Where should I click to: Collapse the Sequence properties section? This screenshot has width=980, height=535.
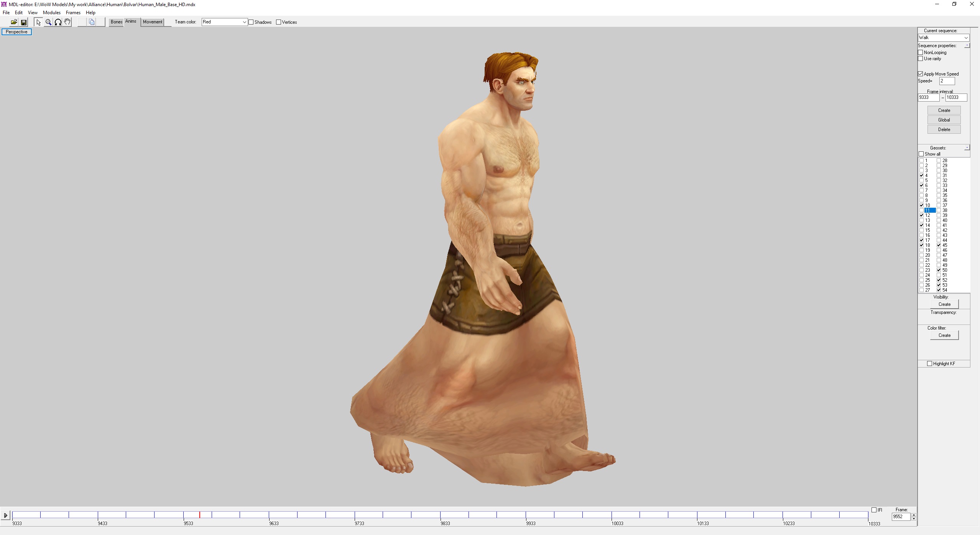(x=967, y=45)
